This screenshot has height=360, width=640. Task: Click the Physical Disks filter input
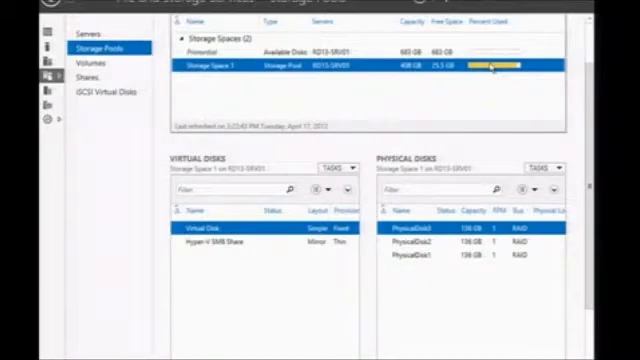[436, 189]
